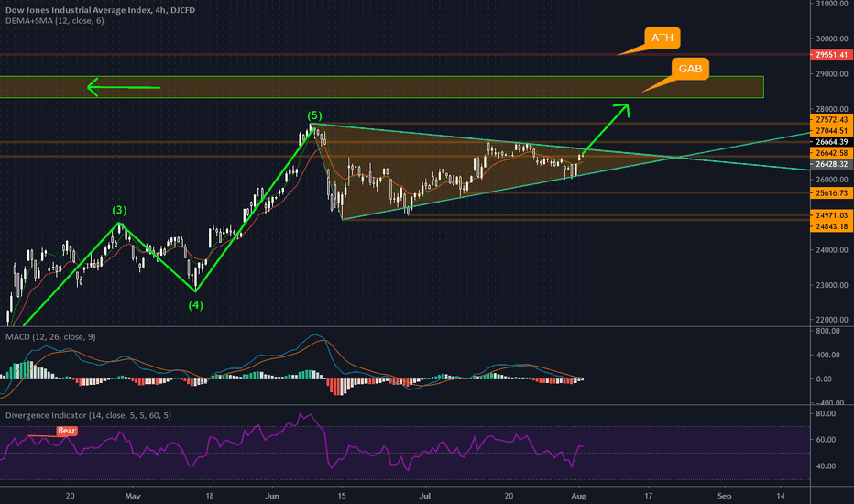Click the 400.00 MACD axis value
The image size is (854, 504).
[x=827, y=355]
